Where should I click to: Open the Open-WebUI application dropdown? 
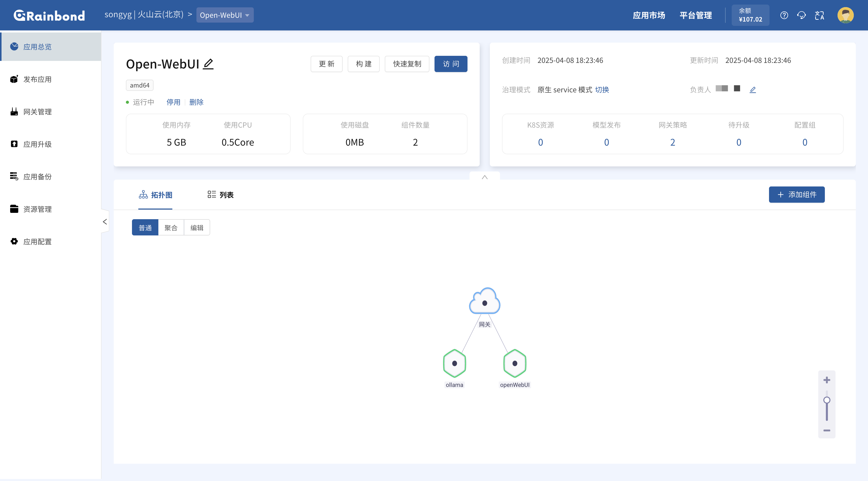[x=225, y=15]
